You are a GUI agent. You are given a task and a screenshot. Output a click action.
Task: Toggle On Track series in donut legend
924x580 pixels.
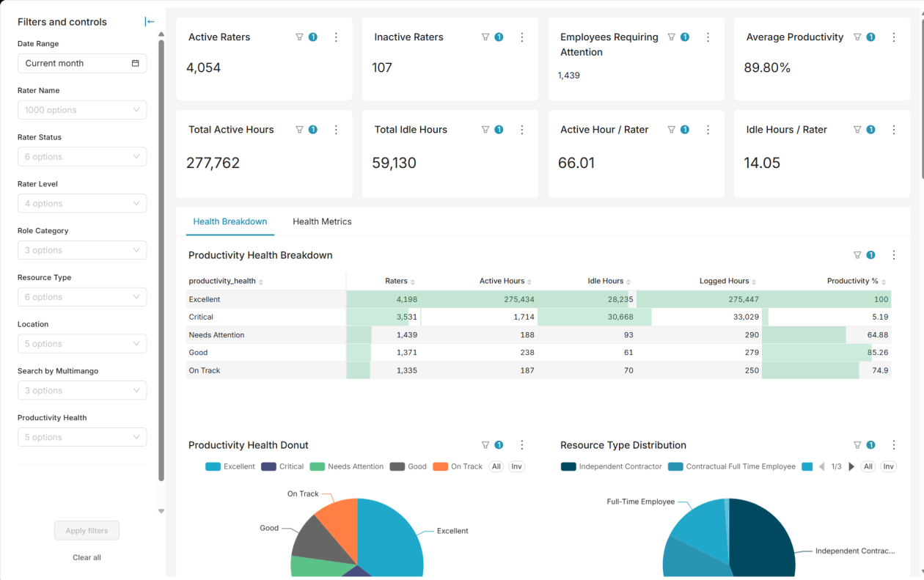tap(458, 466)
